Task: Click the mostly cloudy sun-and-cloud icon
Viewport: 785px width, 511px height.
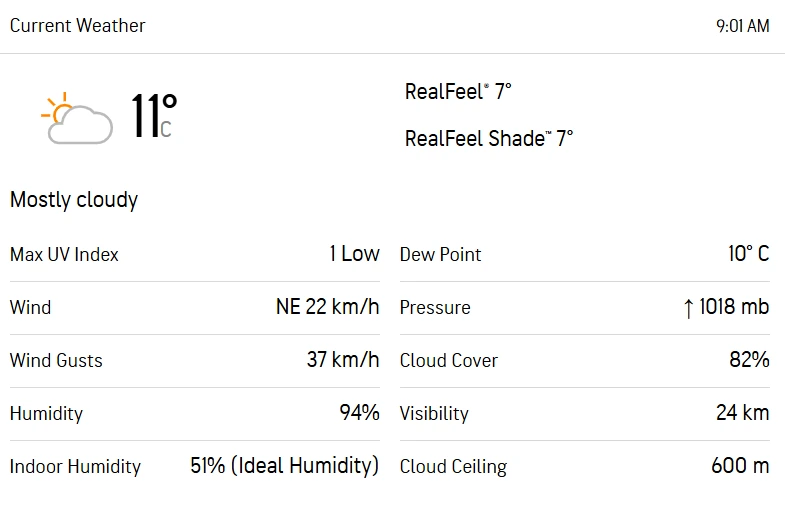Action: pyautogui.click(x=77, y=119)
